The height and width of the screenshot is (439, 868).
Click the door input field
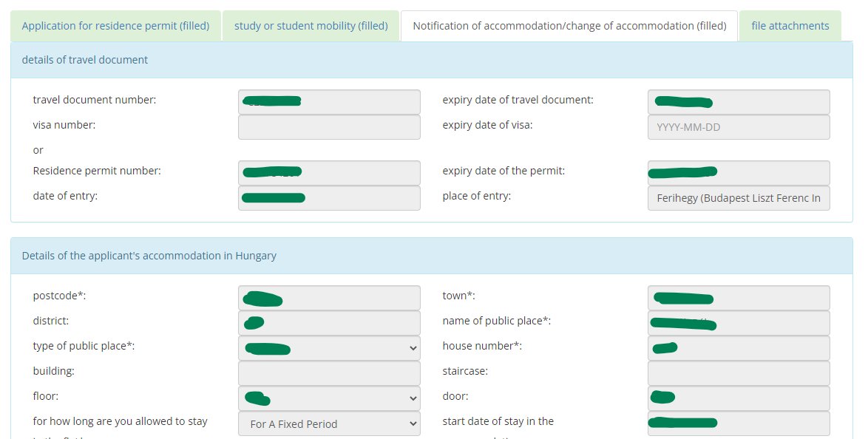[x=739, y=398]
